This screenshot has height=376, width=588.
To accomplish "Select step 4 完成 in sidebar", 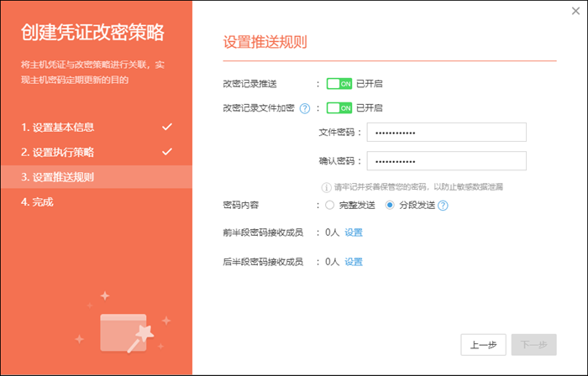I will (x=37, y=202).
